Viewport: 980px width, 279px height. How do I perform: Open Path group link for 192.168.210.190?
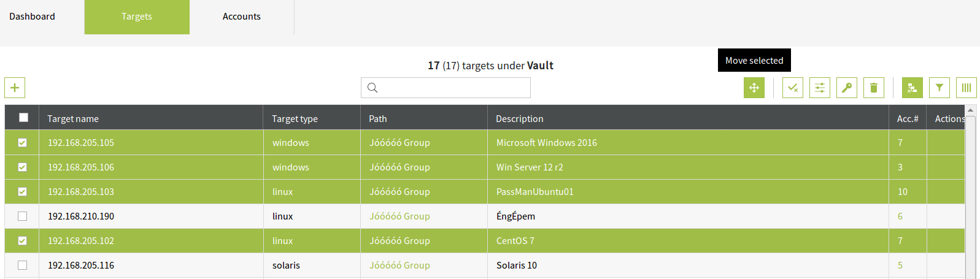399,216
